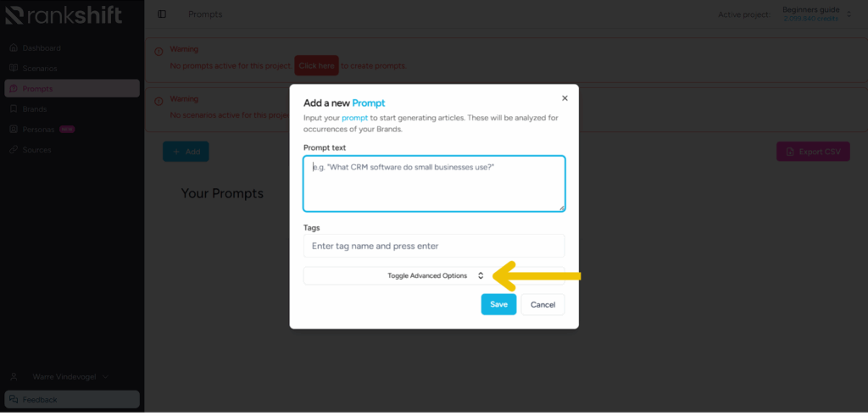
Task: Click the Brands bookmark icon
Action: coord(14,109)
